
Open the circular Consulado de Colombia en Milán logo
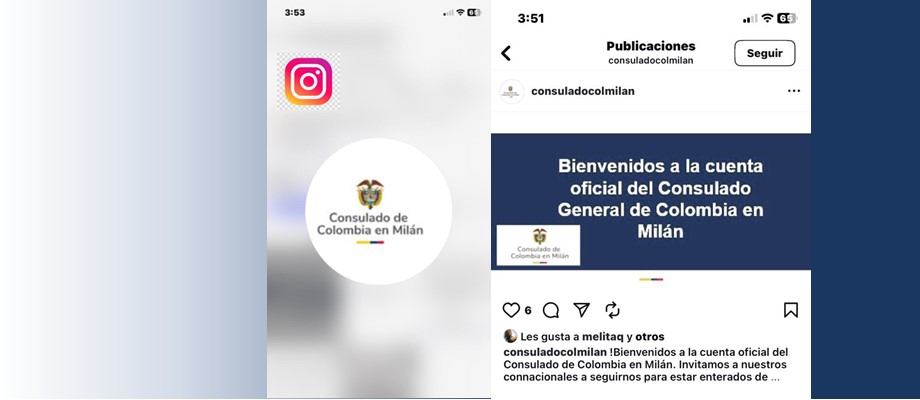point(378,211)
